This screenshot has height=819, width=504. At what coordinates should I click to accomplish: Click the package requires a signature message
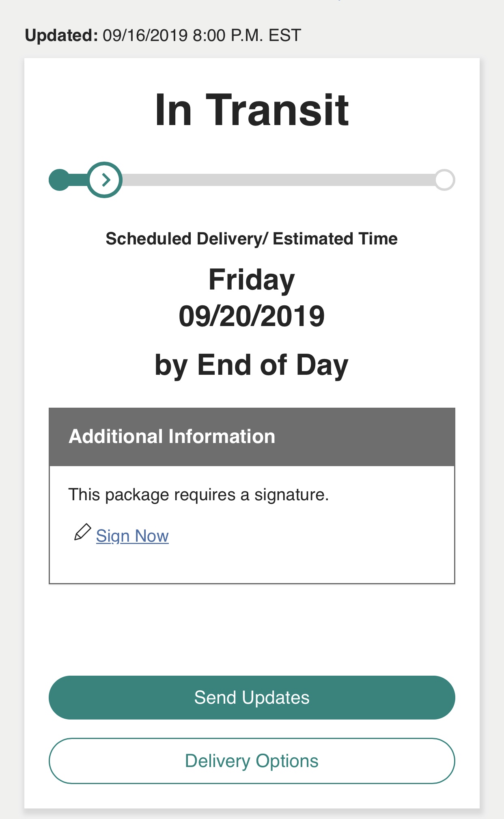198,495
